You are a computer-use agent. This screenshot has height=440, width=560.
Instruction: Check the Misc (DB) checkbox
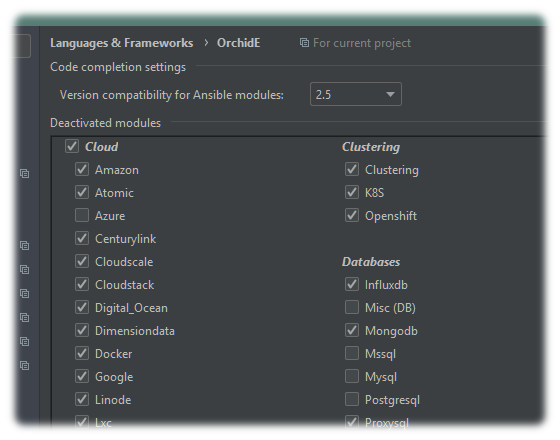[352, 308]
